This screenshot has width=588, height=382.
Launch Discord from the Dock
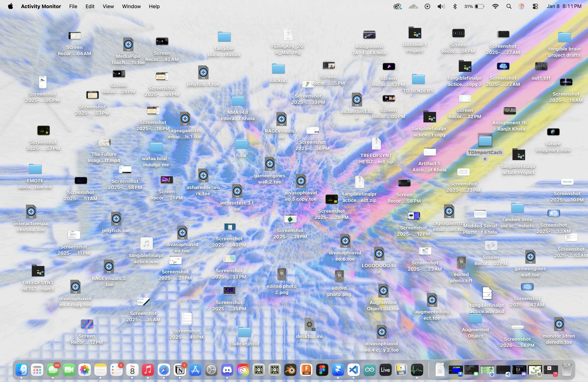tap(227, 370)
